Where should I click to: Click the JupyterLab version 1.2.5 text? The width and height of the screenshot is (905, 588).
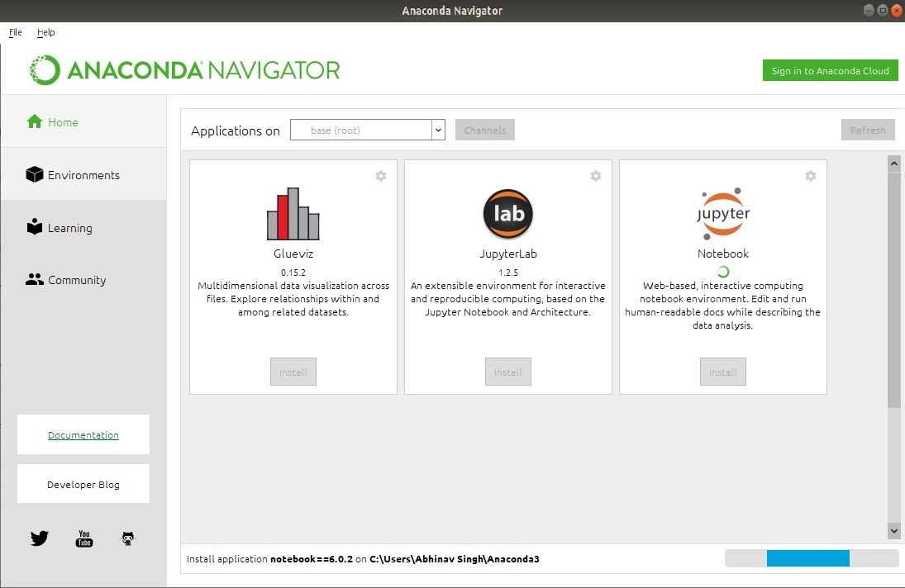[508, 272]
